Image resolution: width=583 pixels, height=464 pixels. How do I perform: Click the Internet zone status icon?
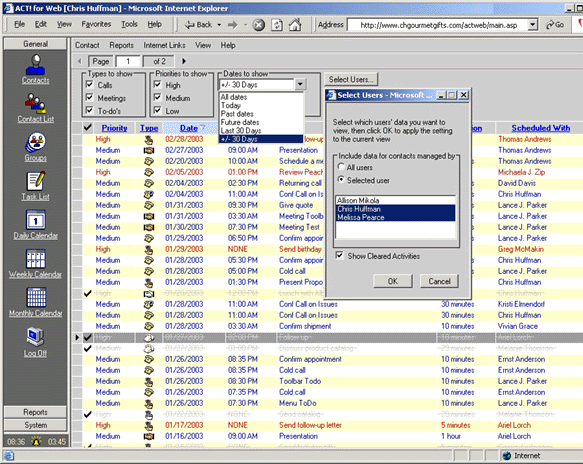506,455
